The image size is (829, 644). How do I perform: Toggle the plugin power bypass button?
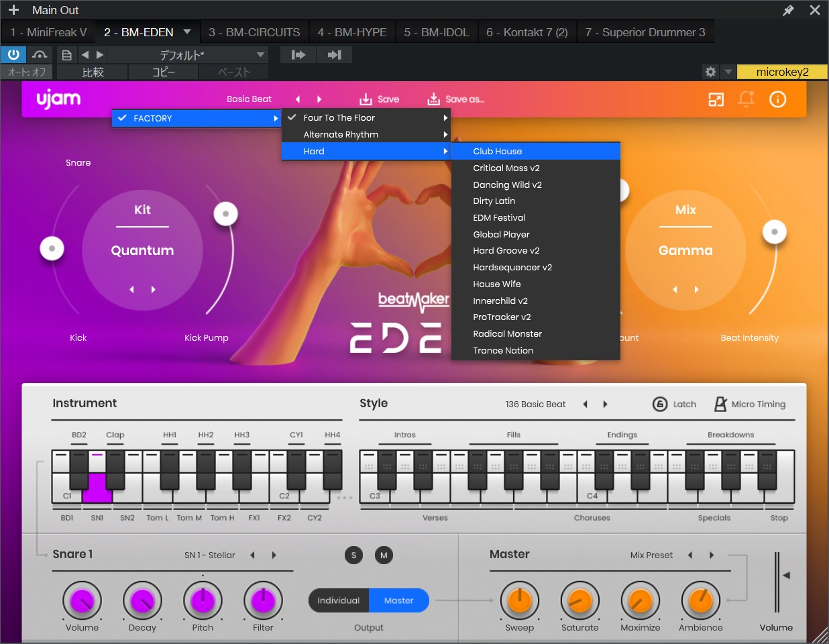coord(13,54)
